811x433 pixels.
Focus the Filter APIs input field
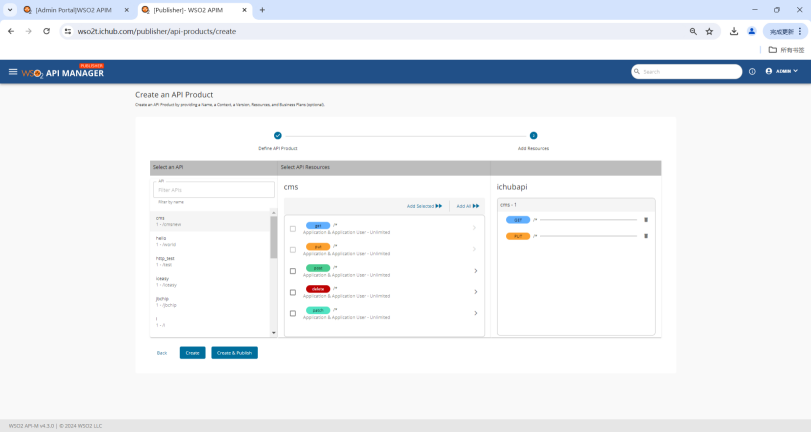[x=213, y=189]
